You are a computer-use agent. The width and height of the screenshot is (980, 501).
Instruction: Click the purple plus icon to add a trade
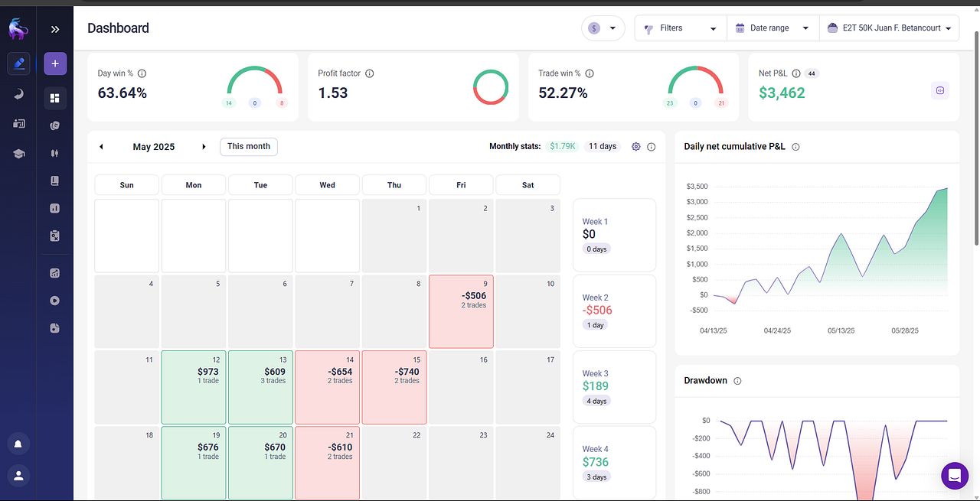[x=54, y=63]
